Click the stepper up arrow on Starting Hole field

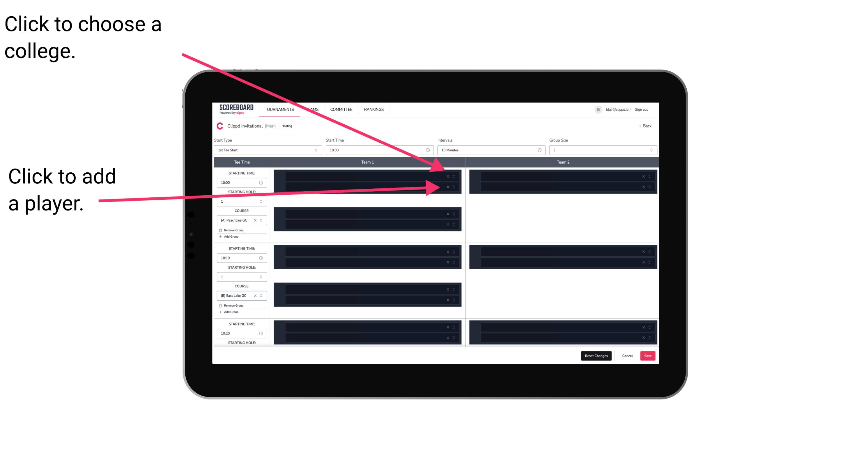(x=263, y=199)
